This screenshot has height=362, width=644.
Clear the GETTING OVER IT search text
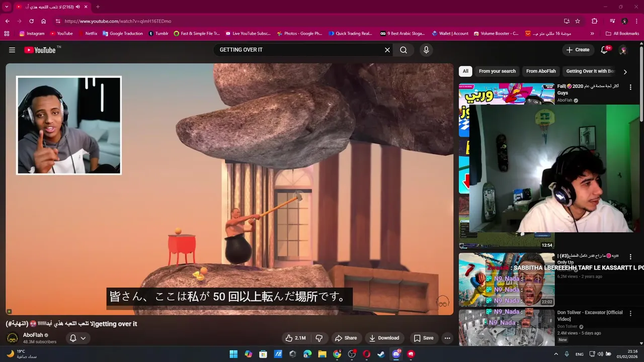[x=387, y=50]
